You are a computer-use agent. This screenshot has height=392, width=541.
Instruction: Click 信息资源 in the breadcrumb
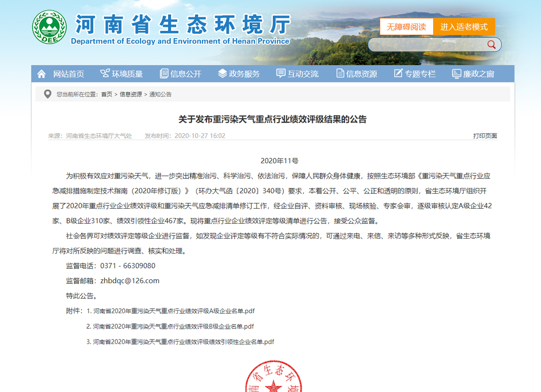(x=131, y=94)
